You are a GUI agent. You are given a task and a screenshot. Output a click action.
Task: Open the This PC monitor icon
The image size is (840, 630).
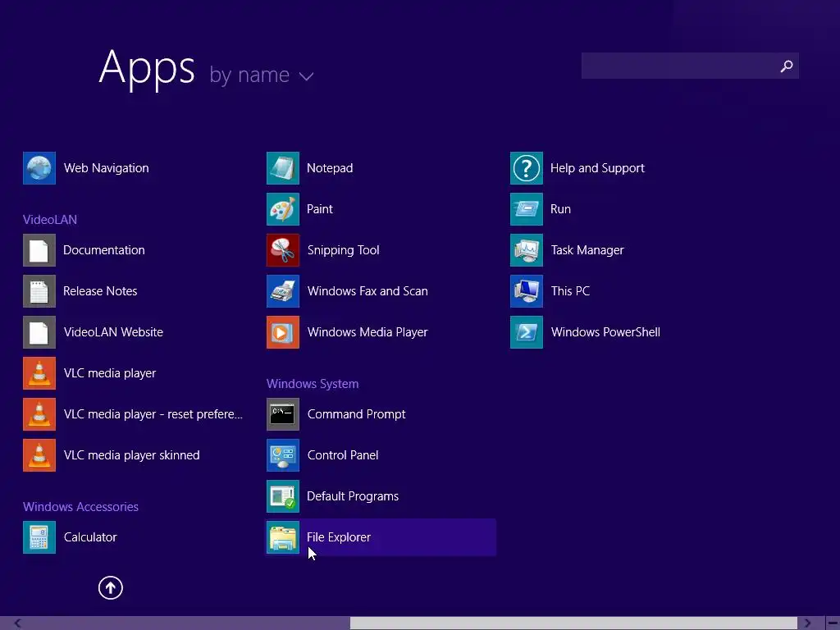(527, 291)
